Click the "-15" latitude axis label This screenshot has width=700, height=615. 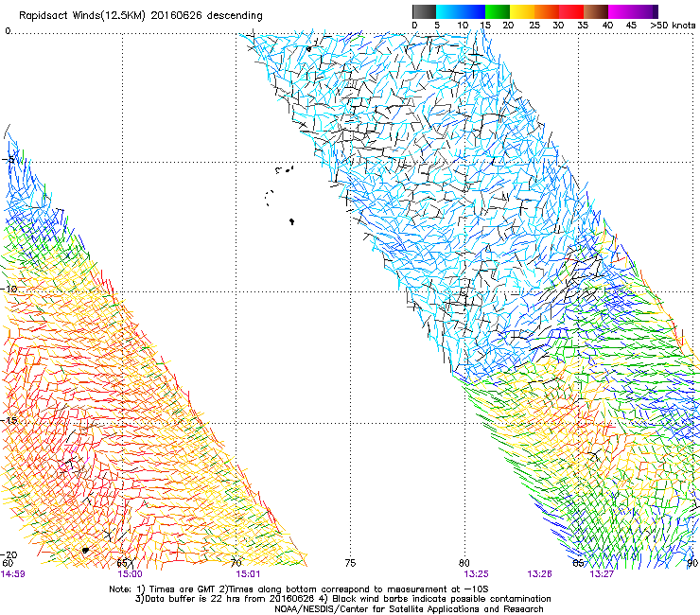(x=9, y=420)
